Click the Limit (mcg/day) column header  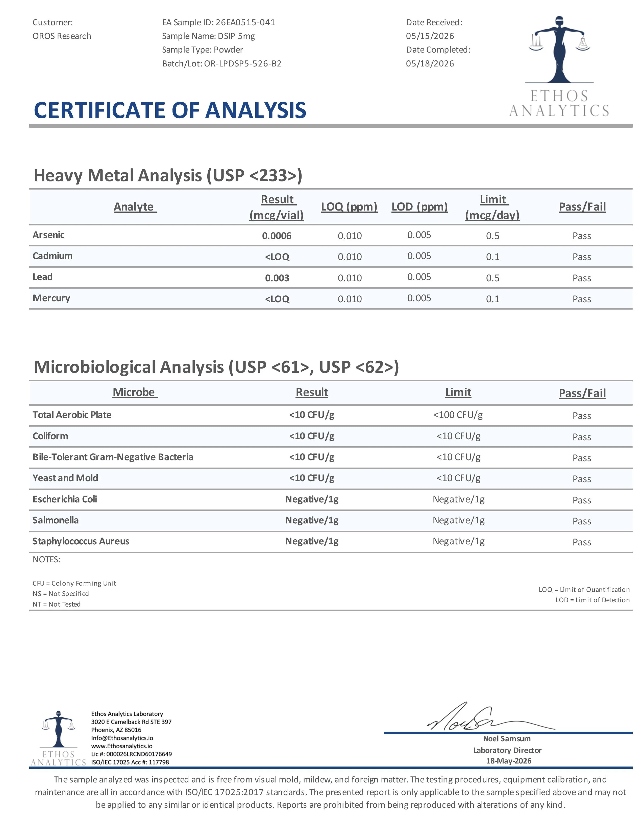tap(492, 207)
